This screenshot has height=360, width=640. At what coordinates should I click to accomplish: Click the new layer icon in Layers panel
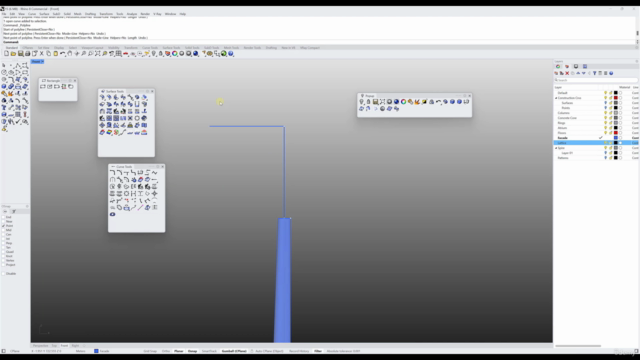coord(556,73)
